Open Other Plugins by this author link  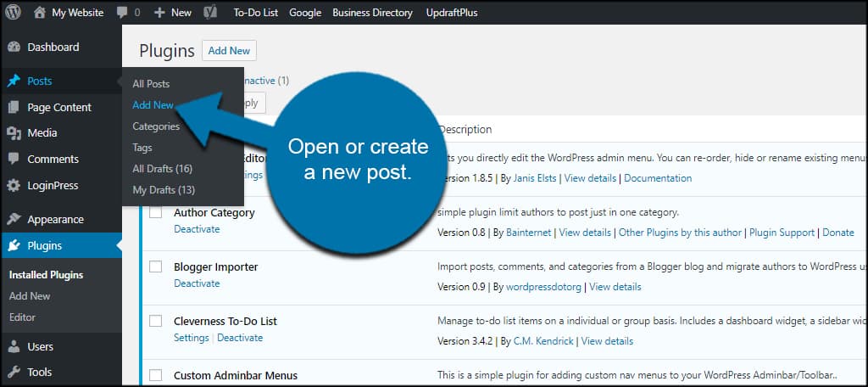(x=680, y=233)
